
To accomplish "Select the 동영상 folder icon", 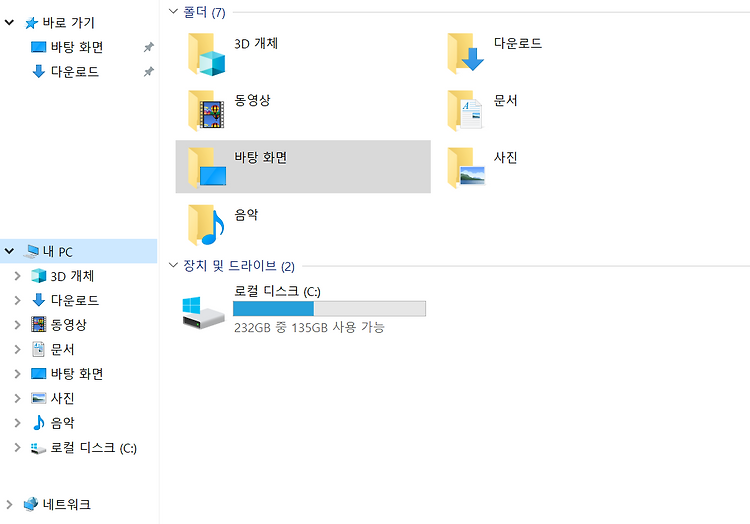I will click(x=207, y=110).
